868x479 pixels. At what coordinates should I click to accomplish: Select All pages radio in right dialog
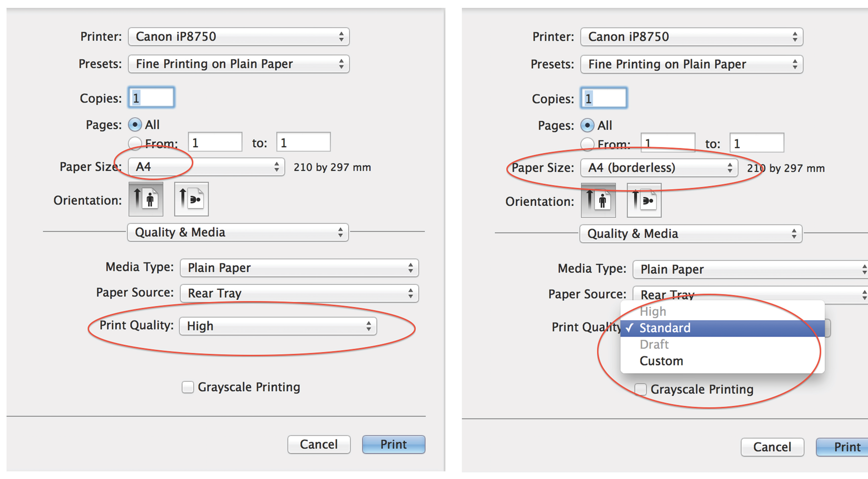[x=587, y=125]
